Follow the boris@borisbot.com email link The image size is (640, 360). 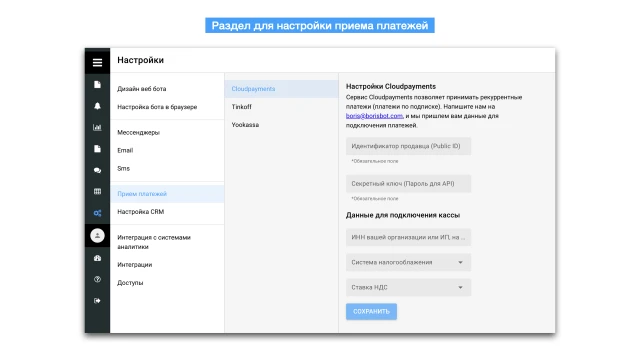(x=374, y=116)
